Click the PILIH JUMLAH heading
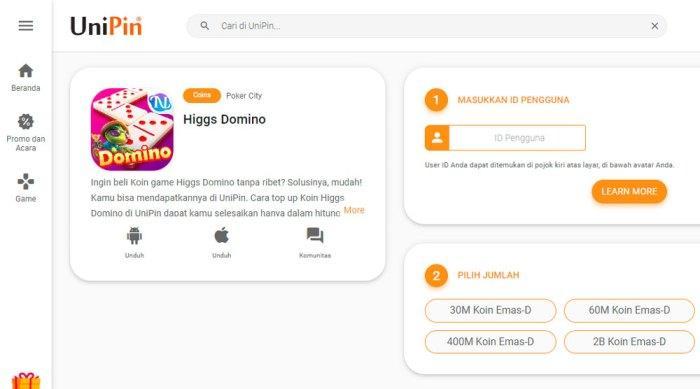 [488, 275]
